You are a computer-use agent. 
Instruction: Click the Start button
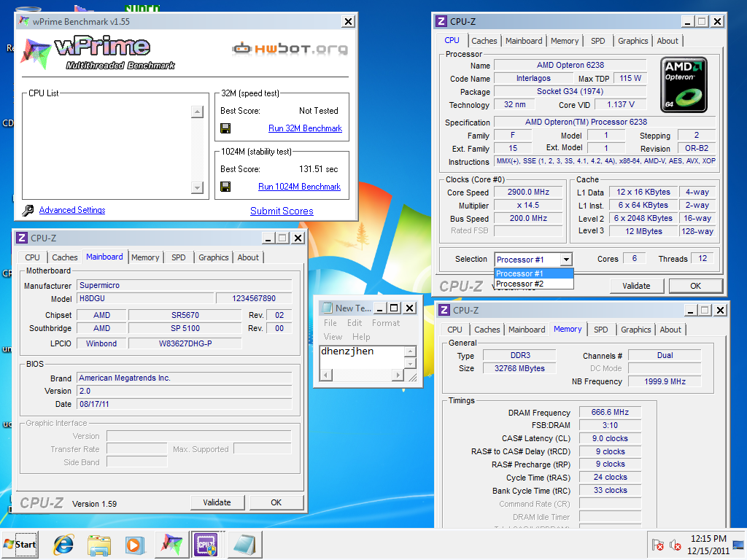click(20, 545)
